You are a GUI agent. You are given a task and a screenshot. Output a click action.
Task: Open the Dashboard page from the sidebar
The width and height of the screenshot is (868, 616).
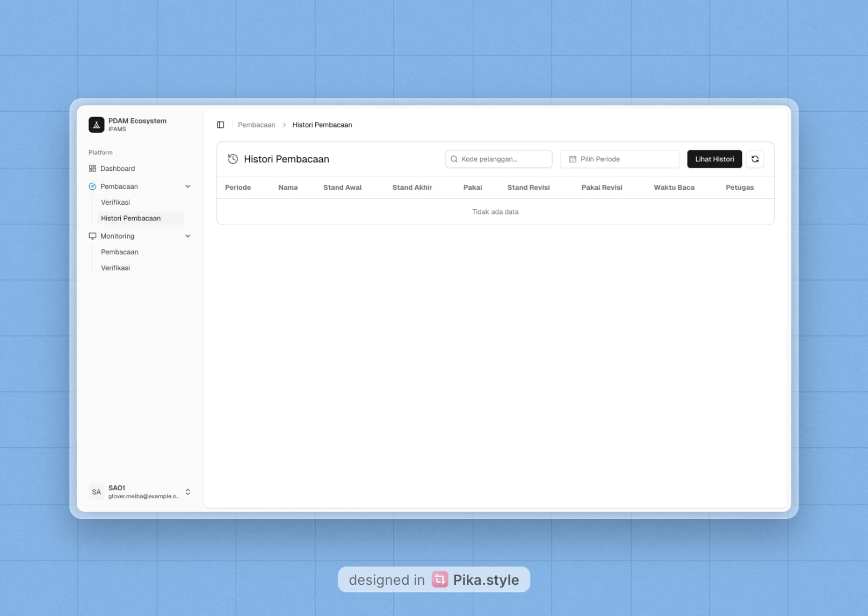coord(117,168)
